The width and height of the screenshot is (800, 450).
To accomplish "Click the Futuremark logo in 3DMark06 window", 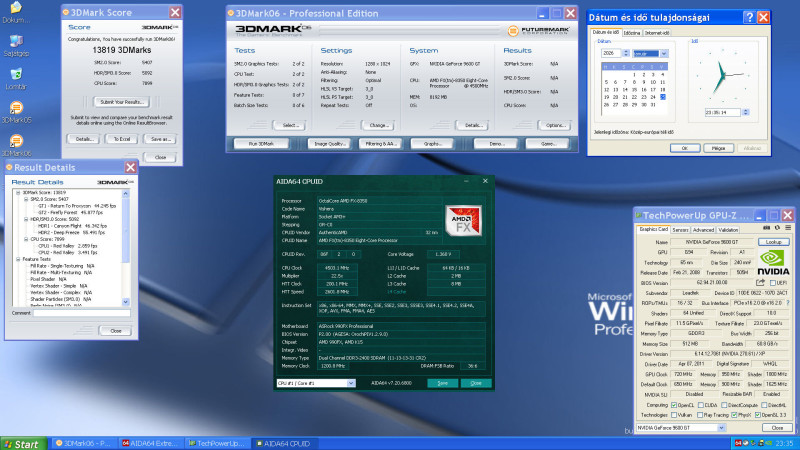I will 538,31.
